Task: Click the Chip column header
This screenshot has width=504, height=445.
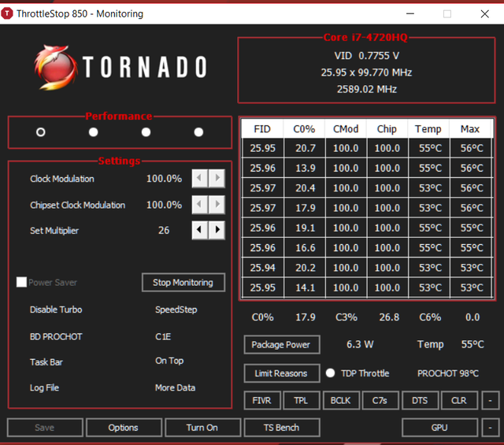Action: (x=387, y=129)
